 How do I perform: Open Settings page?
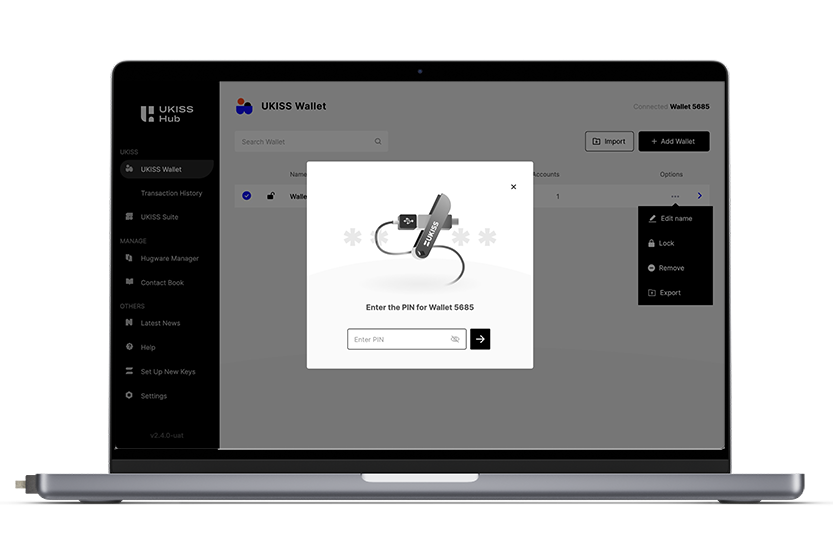(154, 396)
